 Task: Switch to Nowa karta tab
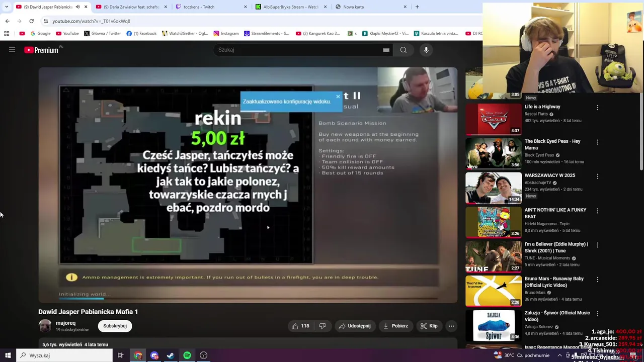(x=370, y=7)
